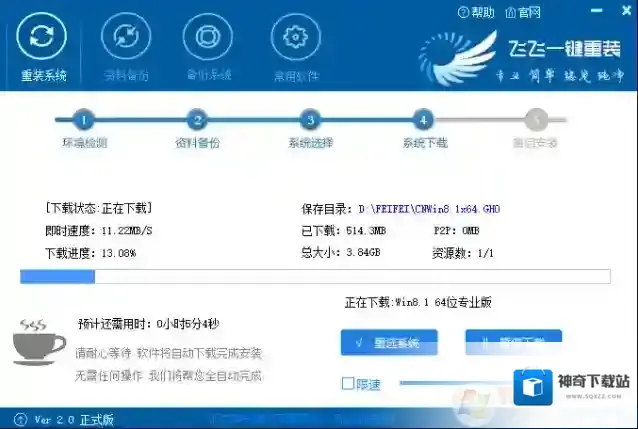Open the 备份系统 system backup icon

click(210, 38)
